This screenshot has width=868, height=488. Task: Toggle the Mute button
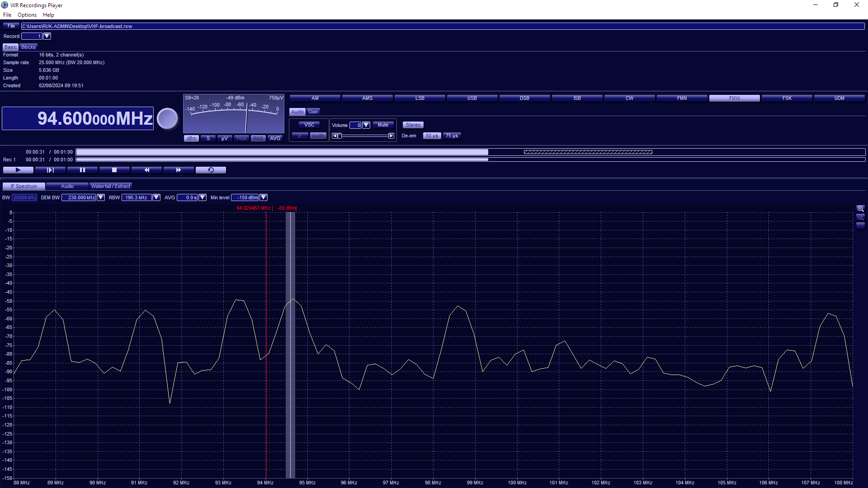point(383,125)
